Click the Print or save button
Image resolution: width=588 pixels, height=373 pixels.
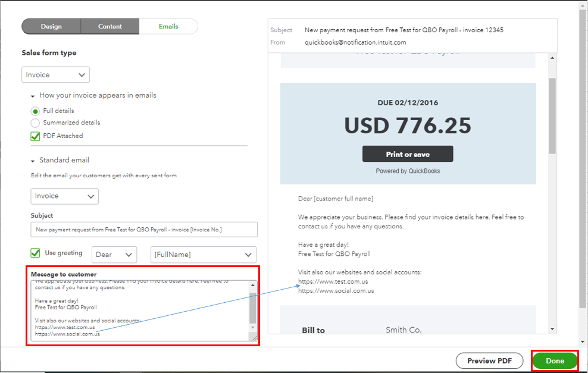pos(407,153)
